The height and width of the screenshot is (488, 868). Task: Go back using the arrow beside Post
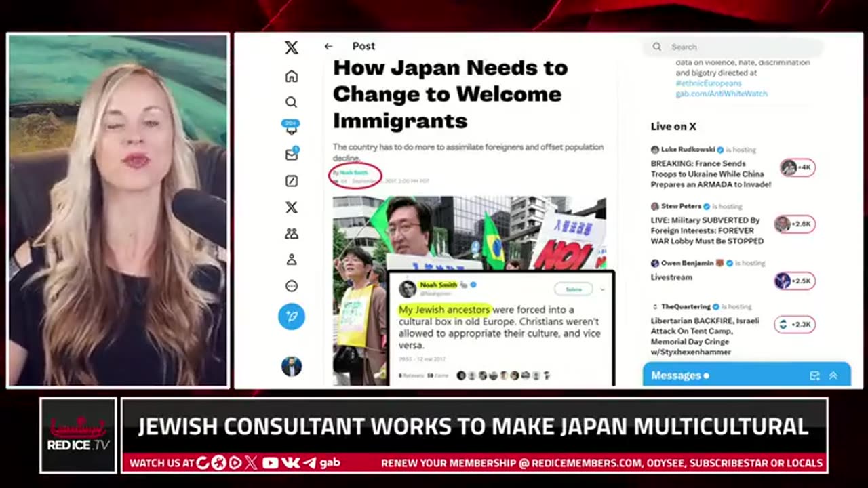[328, 47]
